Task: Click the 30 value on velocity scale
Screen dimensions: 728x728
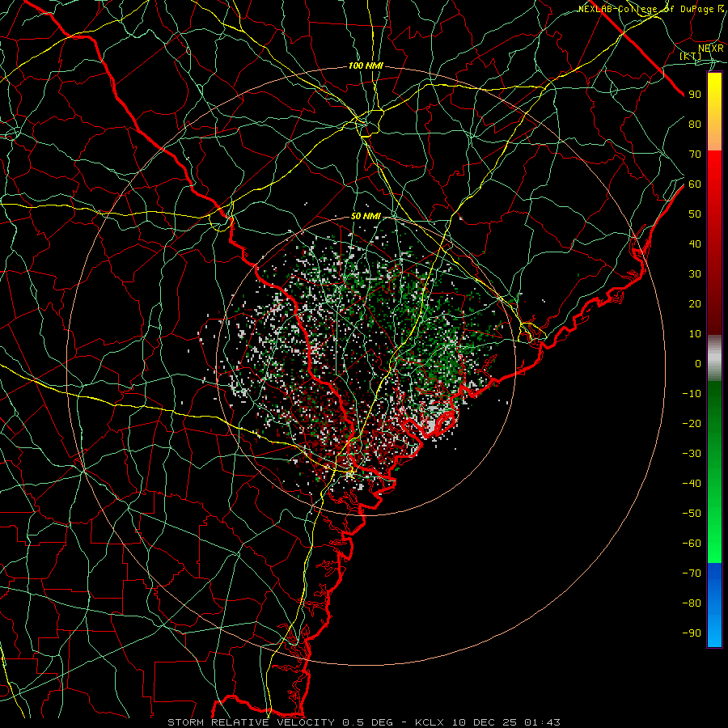Action: (695, 274)
